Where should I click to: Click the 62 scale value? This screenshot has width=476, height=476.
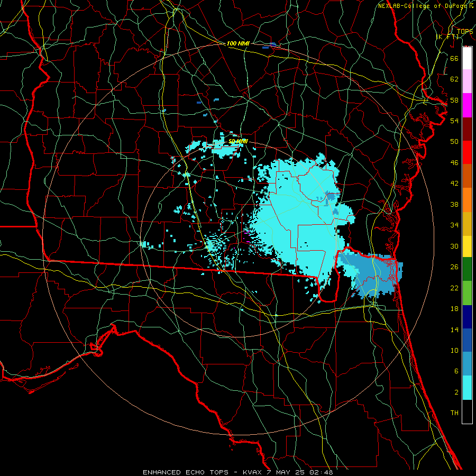click(454, 79)
